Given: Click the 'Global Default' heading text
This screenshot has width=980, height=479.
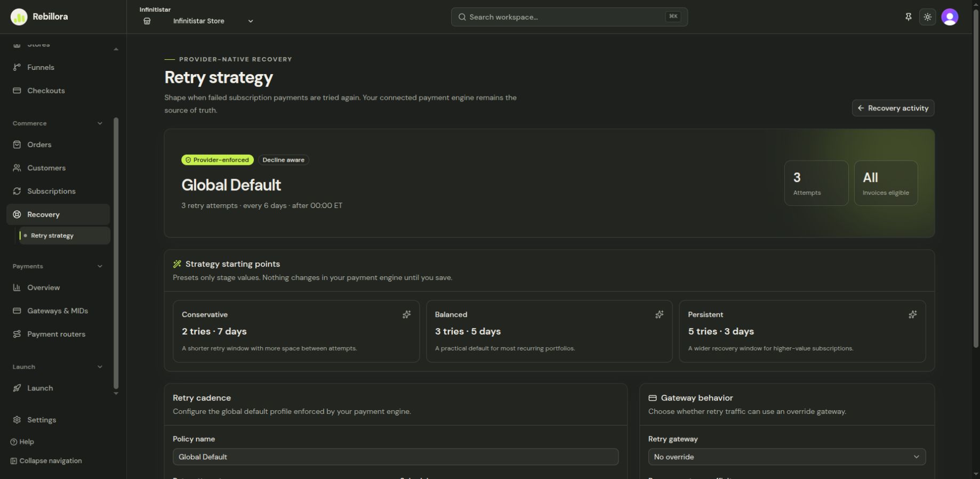Looking at the screenshot, I should tap(231, 185).
